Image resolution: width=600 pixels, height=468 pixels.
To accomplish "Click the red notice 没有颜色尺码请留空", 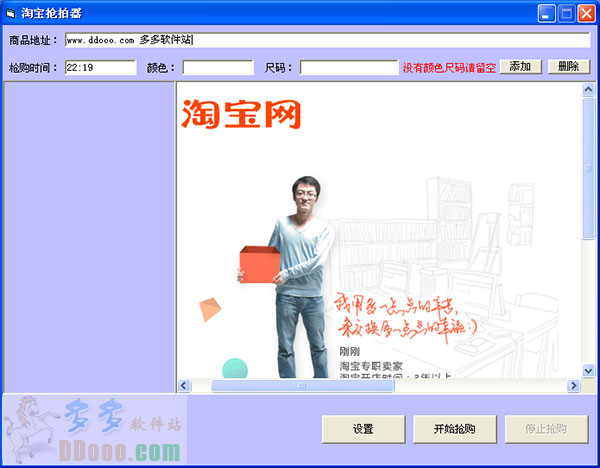I will [449, 68].
